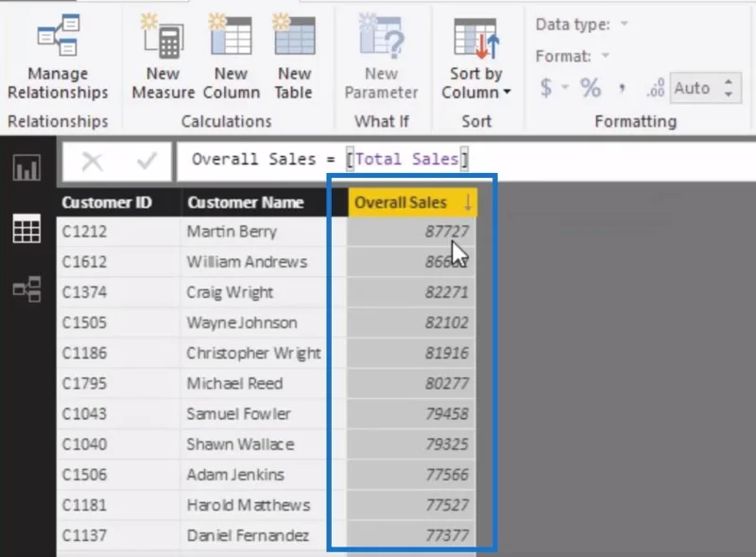Select sales value 77527

pyautogui.click(x=412, y=505)
